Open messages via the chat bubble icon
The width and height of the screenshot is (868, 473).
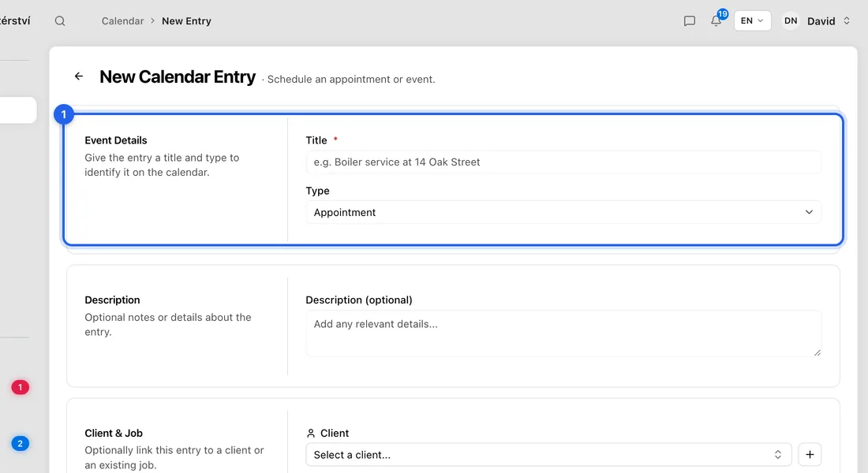pyautogui.click(x=689, y=21)
